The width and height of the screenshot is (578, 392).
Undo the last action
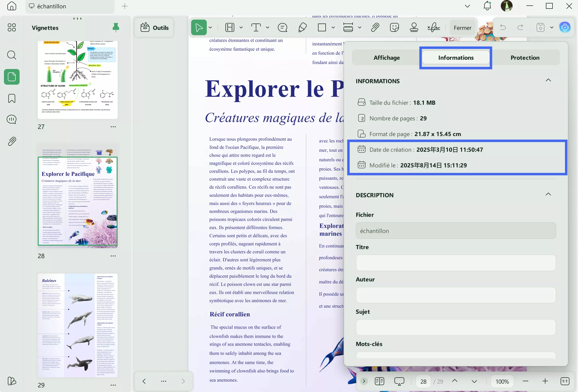[503, 27]
